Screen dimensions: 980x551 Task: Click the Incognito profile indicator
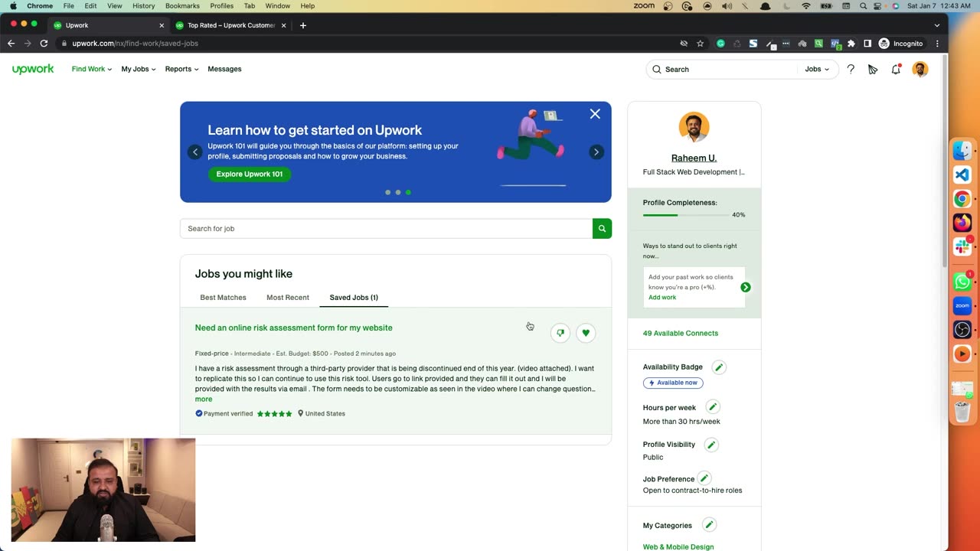coord(901,44)
